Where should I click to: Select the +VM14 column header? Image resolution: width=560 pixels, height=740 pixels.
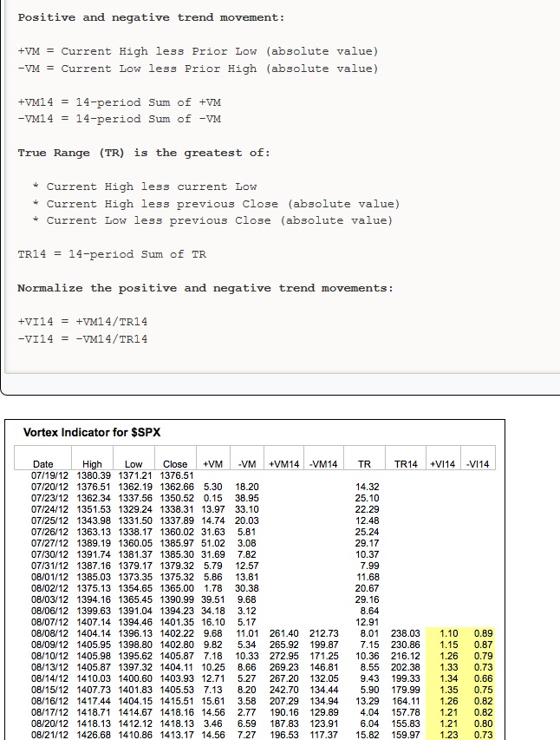[x=284, y=464]
